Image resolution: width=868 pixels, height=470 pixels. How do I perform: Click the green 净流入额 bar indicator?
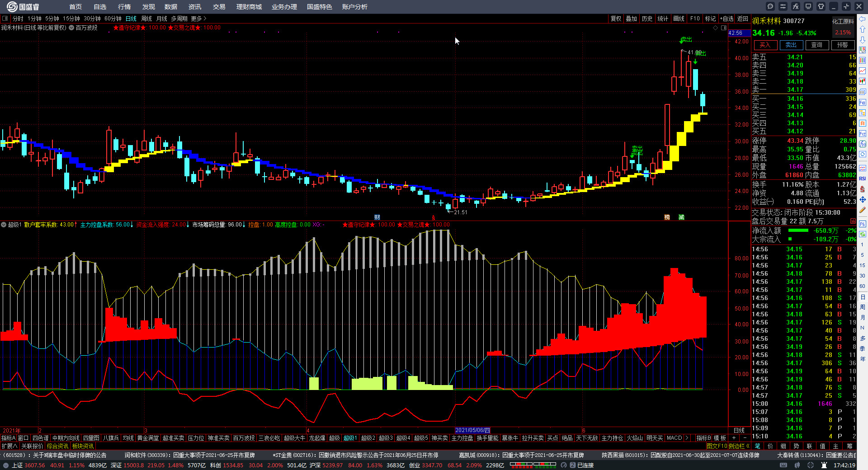tap(798, 230)
